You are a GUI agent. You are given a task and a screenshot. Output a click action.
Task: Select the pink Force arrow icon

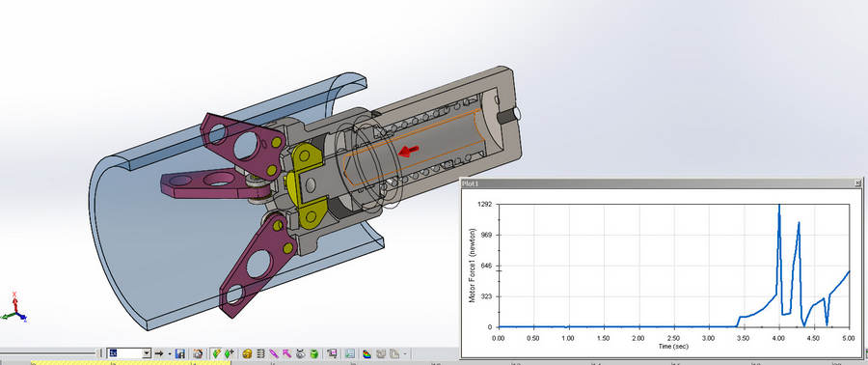[286, 353]
